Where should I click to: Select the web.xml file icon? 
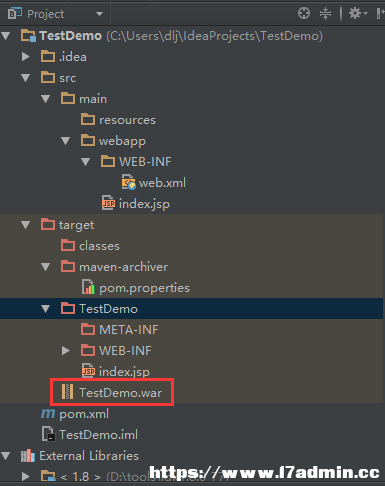pos(128,182)
